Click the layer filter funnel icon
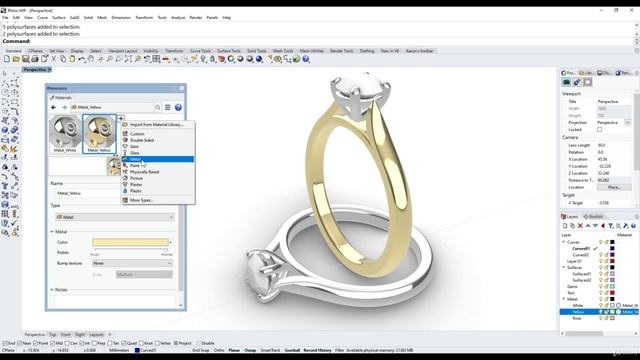This screenshot has height=360, width=640. pos(611,226)
